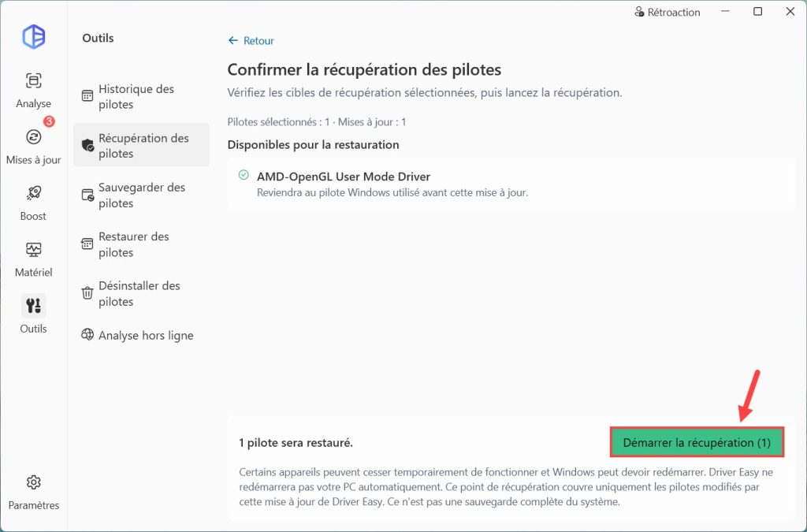
Task: Open the Analyse section icon
Action: pos(33,80)
